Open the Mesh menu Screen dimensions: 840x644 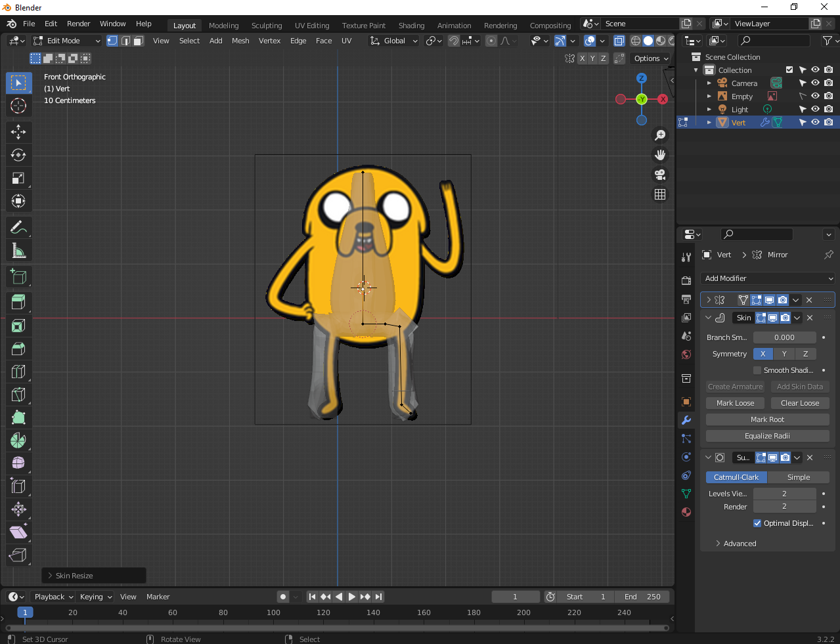240,41
